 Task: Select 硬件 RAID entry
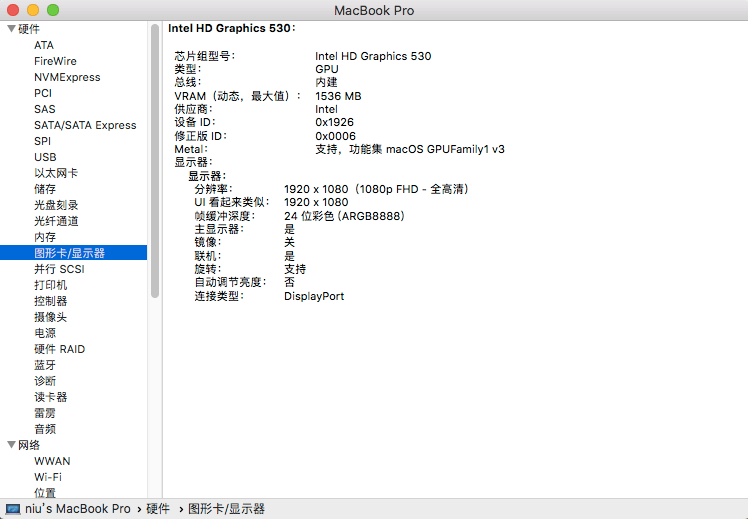[60, 349]
